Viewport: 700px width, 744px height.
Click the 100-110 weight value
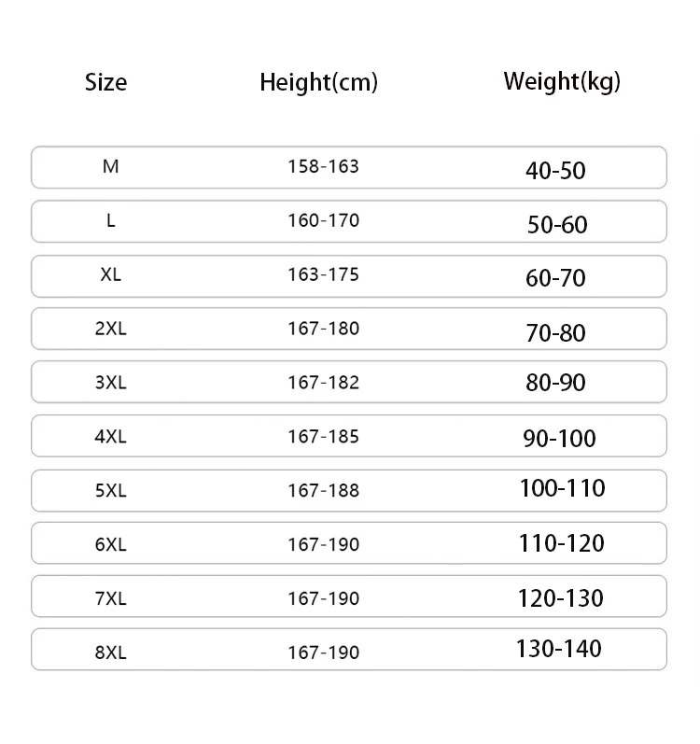click(563, 488)
